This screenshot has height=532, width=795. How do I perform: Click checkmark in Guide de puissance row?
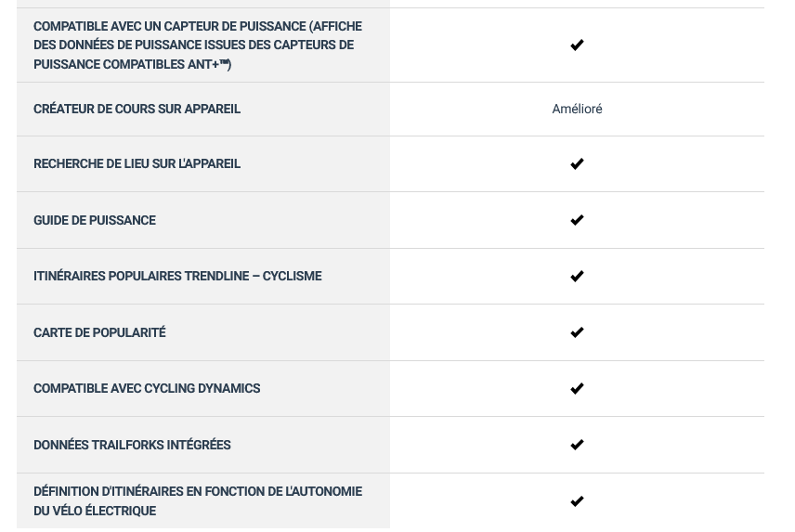click(x=577, y=220)
